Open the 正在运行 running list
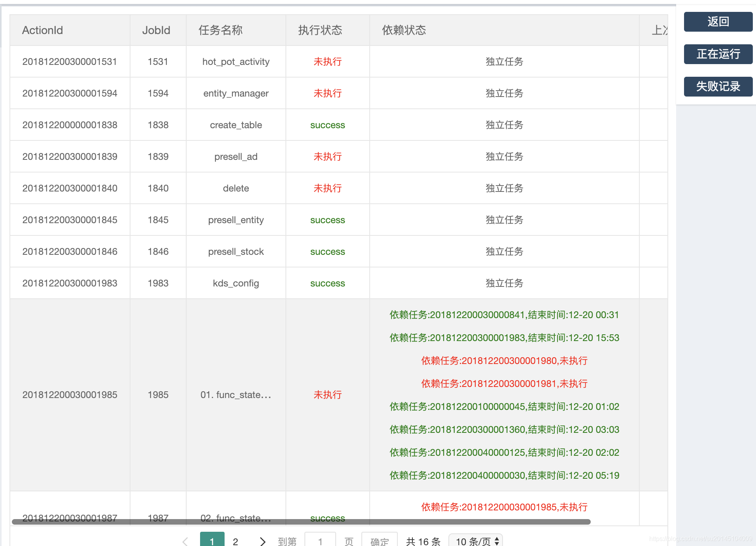This screenshot has width=756, height=546. (x=718, y=54)
